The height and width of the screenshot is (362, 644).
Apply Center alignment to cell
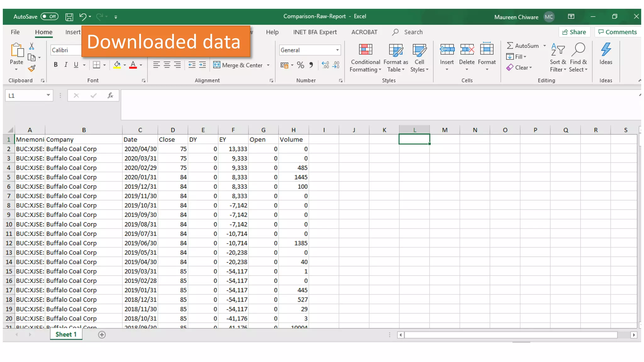click(167, 65)
